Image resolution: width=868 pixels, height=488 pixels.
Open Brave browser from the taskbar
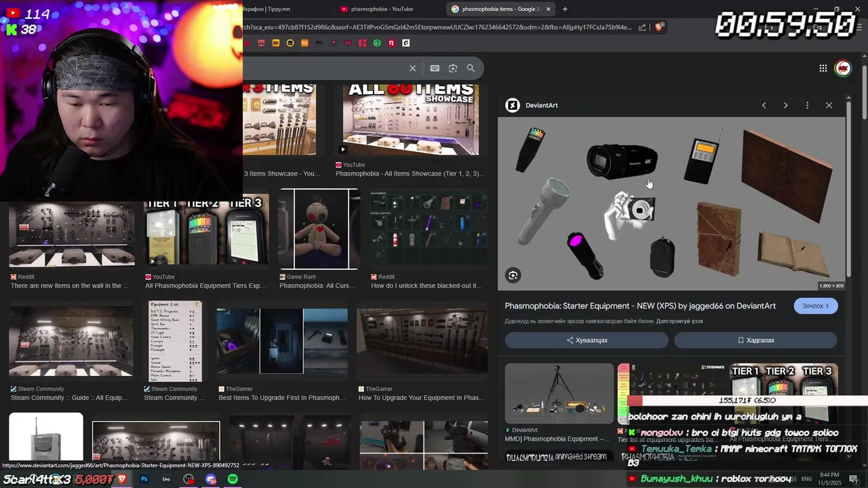(x=122, y=479)
